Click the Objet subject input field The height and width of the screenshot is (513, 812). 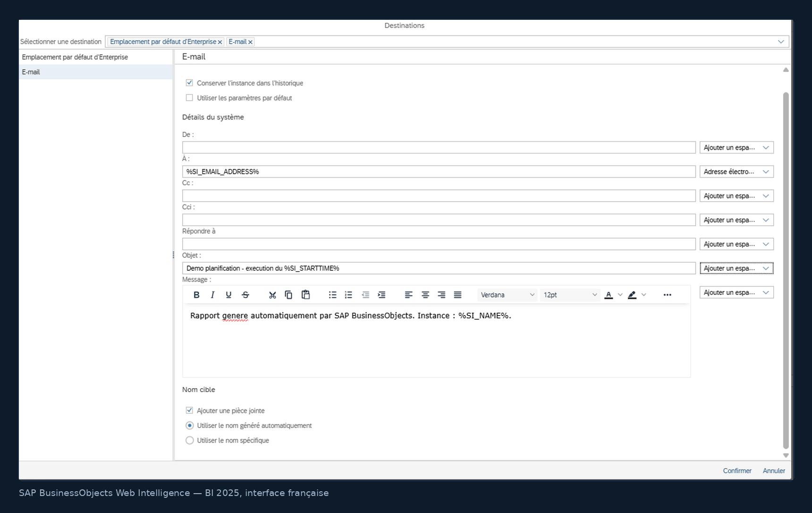pyautogui.click(x=439, y=268)
